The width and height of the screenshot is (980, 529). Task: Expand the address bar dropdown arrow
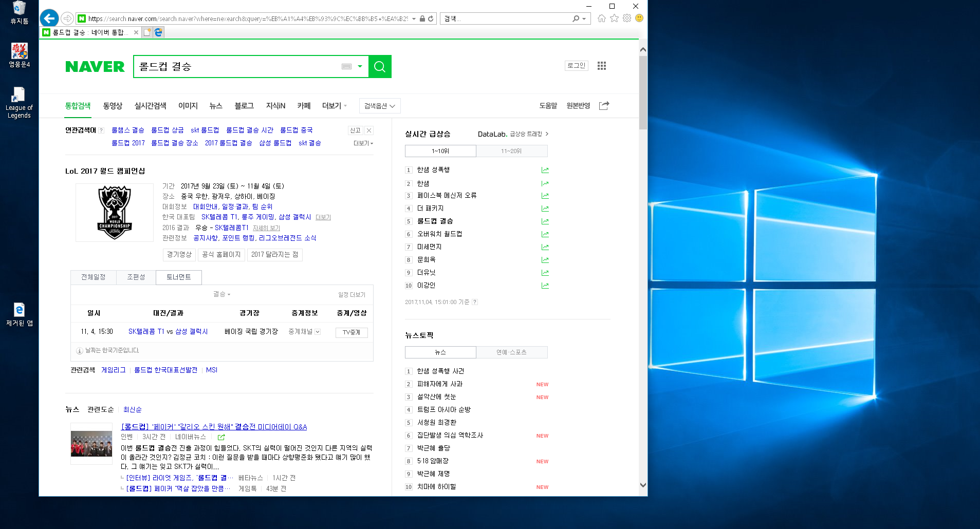(414, 18)
